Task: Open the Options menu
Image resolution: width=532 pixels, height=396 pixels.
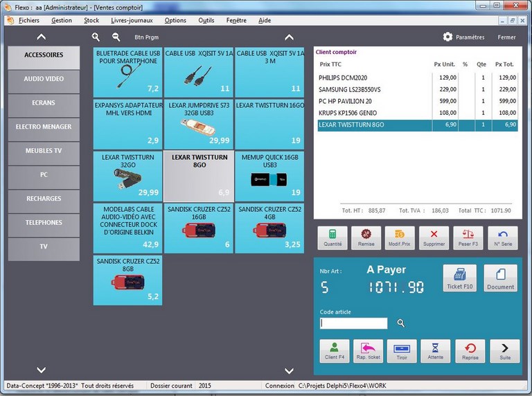Action: pos(175,20)
